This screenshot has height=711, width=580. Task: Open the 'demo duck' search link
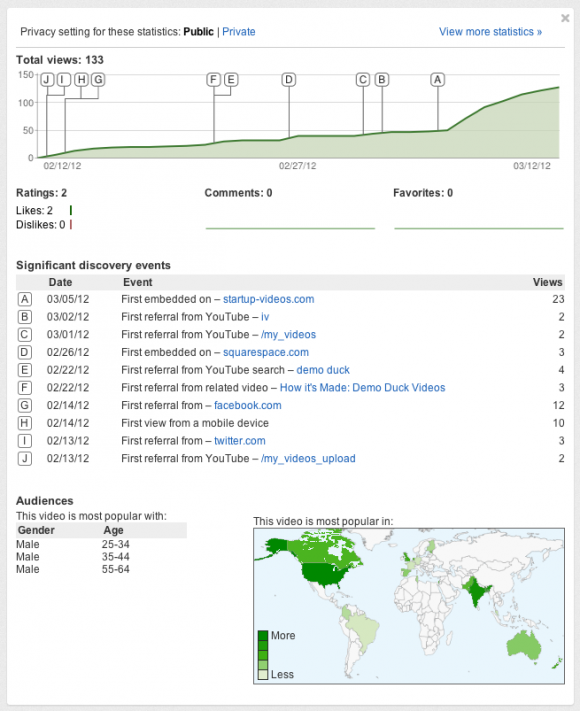[323, 370]
